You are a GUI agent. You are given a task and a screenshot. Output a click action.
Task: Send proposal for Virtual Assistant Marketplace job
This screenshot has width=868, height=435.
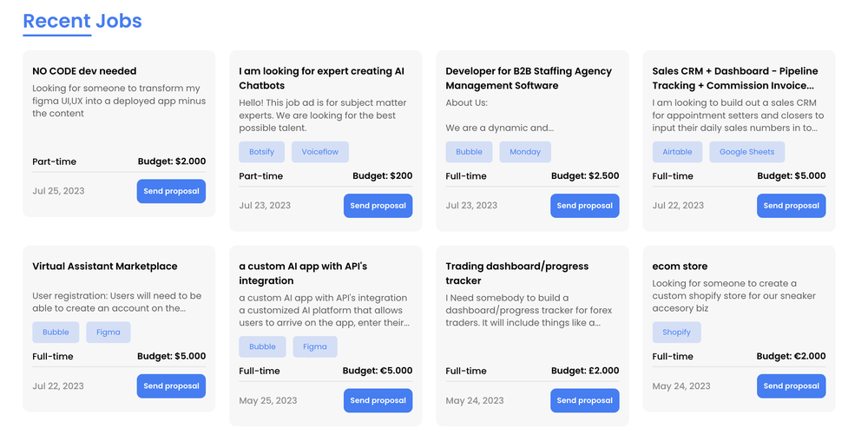click(171, 386)
